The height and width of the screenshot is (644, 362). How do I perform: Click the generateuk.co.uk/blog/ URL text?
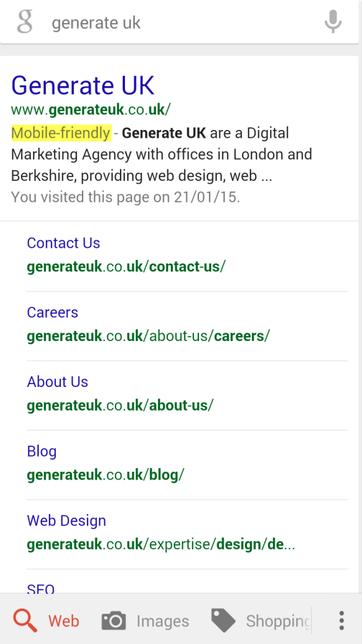tap(106, 475)
